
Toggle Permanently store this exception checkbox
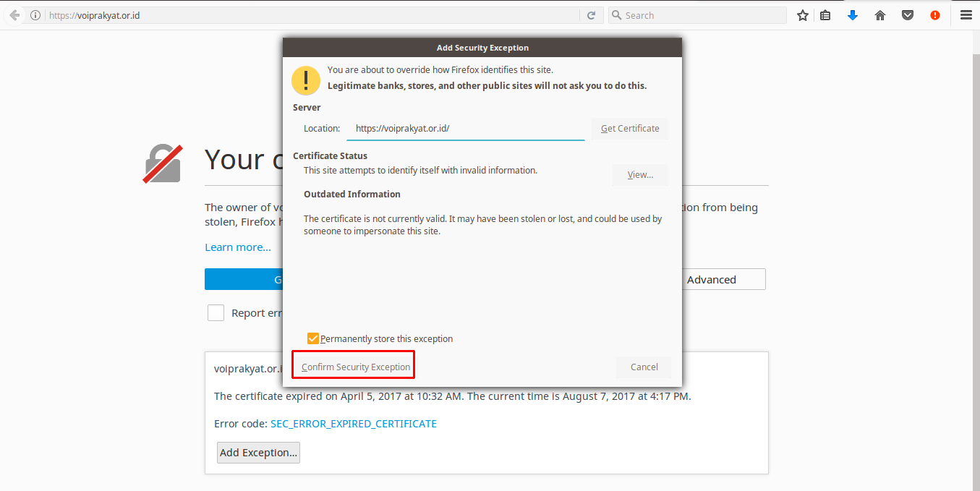coord(313,338)
